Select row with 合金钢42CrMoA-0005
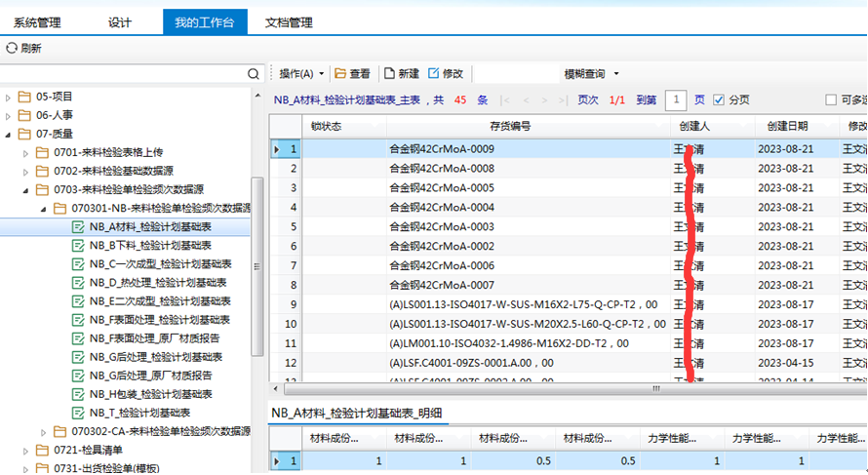 tap(441, 187)
